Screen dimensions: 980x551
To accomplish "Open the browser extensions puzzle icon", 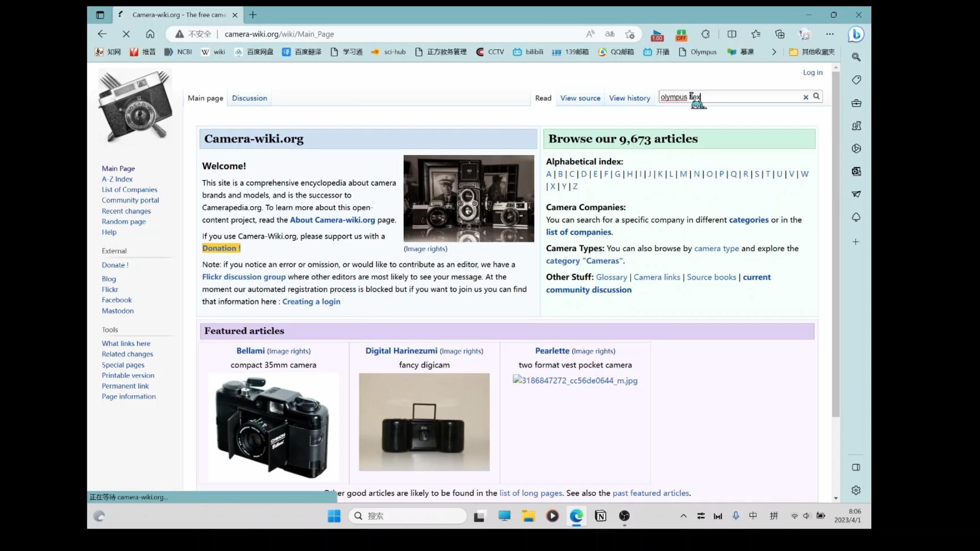I will 705,34.
